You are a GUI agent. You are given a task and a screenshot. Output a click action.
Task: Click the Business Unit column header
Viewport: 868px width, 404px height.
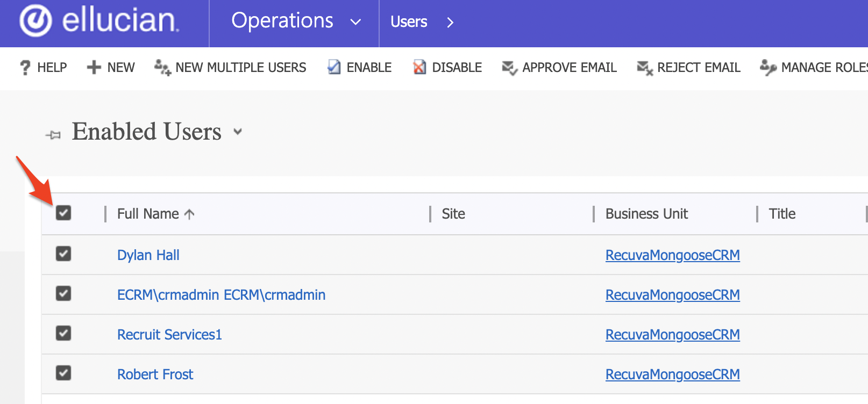point(646,214)
